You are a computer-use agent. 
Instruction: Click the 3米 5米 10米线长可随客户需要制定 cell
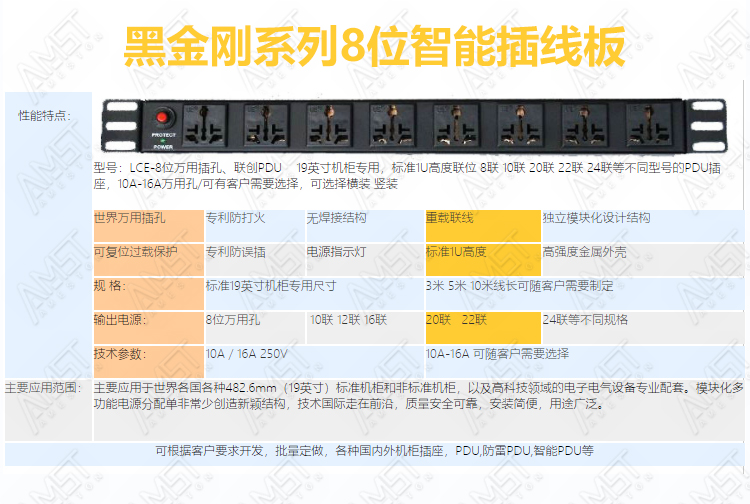[585, 294]
